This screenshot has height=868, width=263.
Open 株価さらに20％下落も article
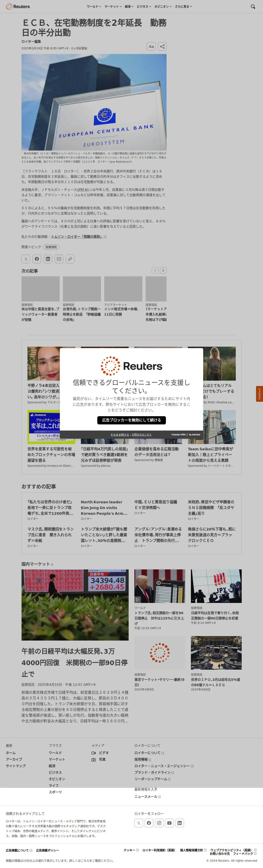212,535
